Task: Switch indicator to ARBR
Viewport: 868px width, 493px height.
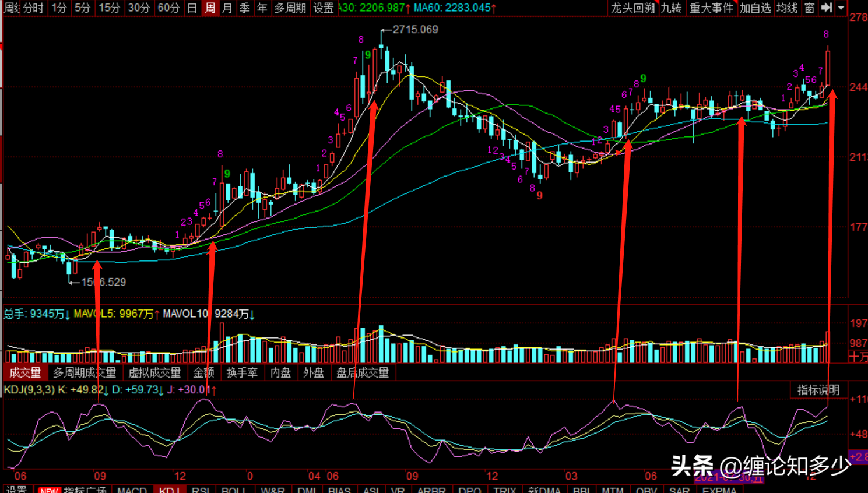Action: [x=431, y=490]
